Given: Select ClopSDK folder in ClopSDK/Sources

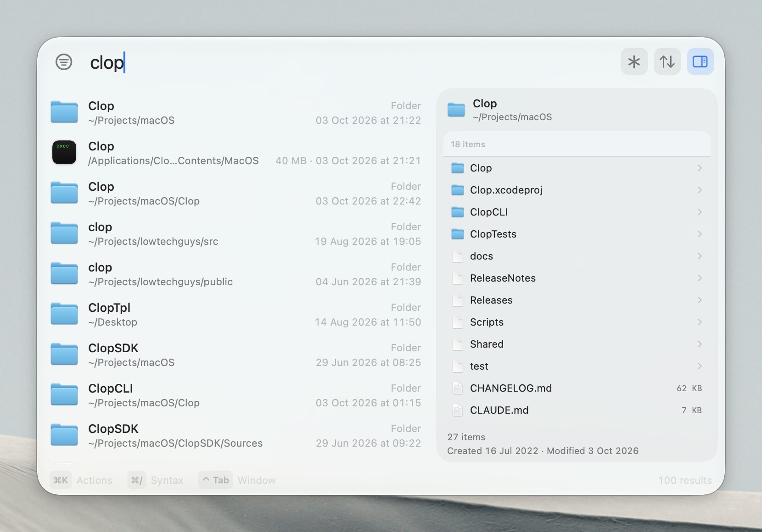Looking at the screenshot, I should 236,436.
